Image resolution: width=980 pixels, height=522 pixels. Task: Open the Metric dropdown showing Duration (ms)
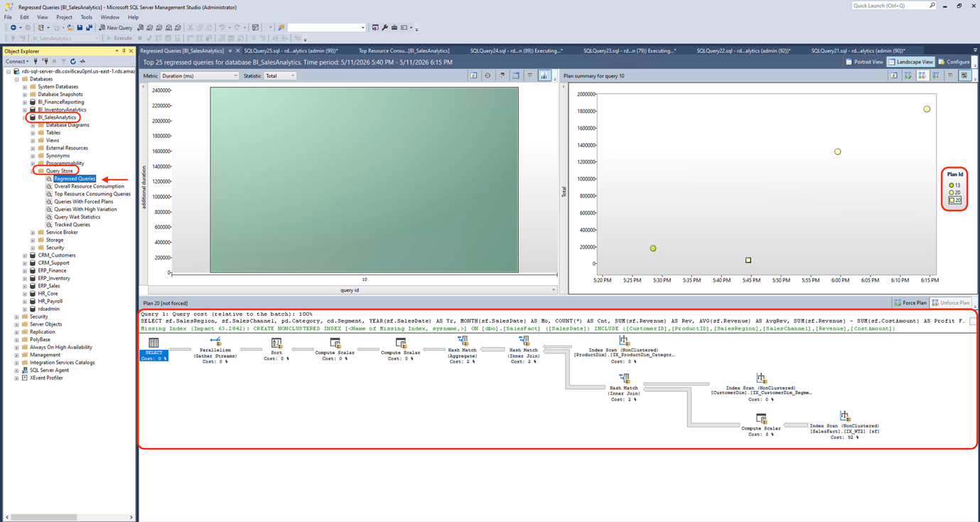(x=200, y=75)
